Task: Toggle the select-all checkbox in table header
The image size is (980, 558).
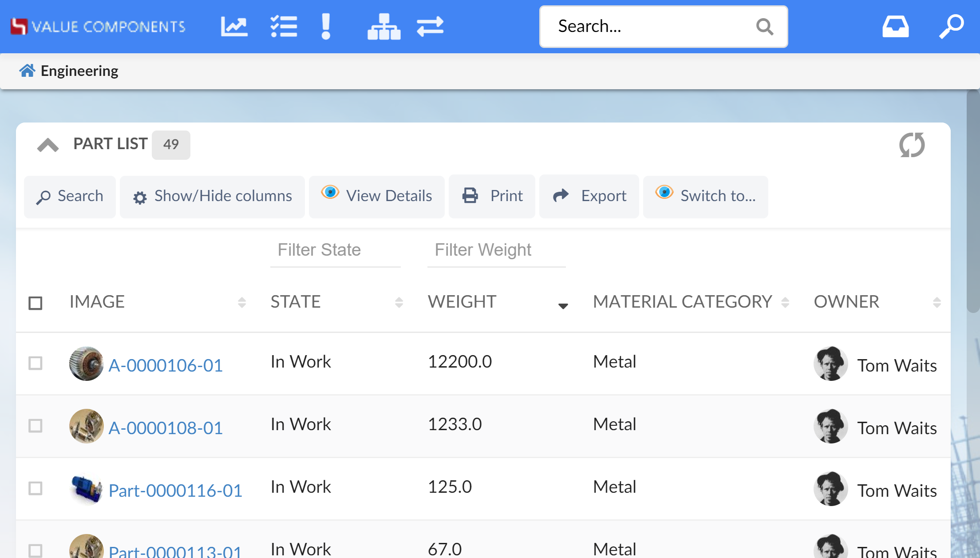Action: pos(36,303)
